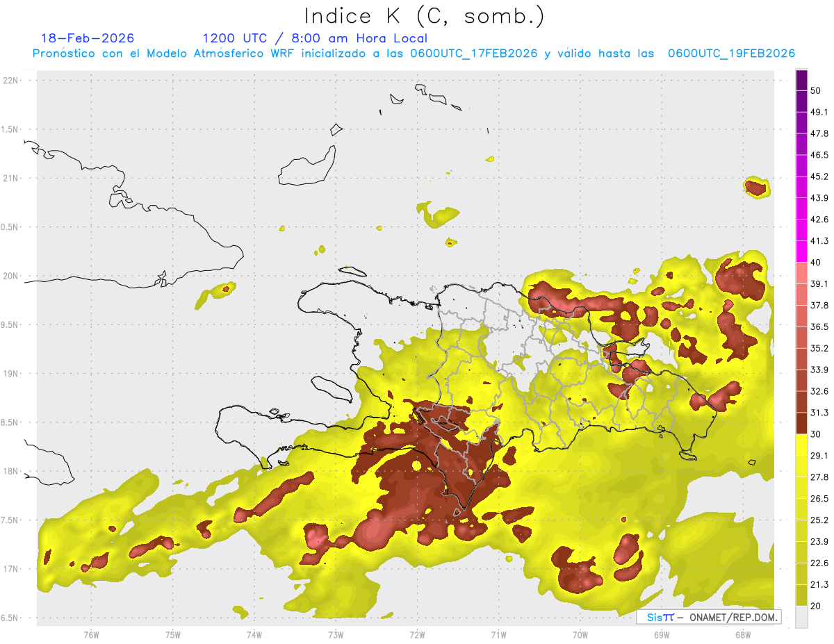The height and width of the screenshot is (644, 834).
Task: Click the color scale value '33.9'
Action: 819,370
